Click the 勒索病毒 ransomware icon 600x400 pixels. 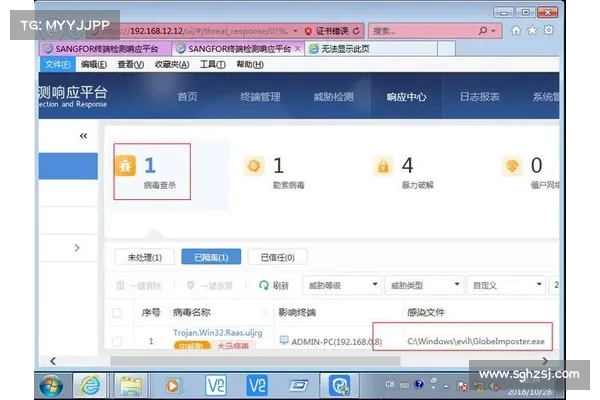point(255,166)
